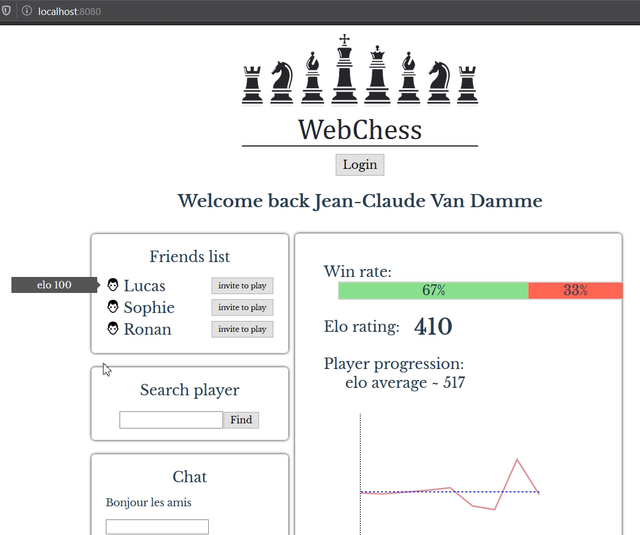Click the Elo rating value 410

point(433,326)
